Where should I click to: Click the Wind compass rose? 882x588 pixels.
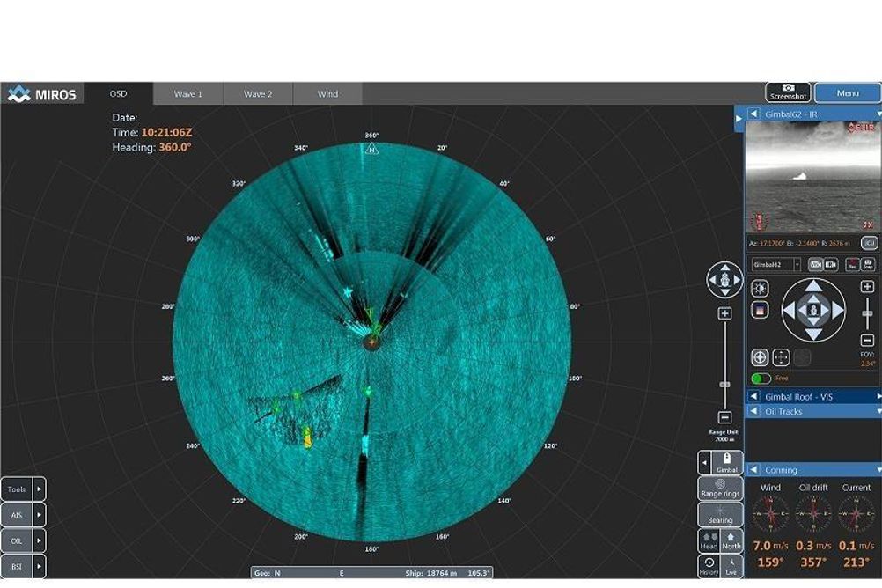coord(770,514)
